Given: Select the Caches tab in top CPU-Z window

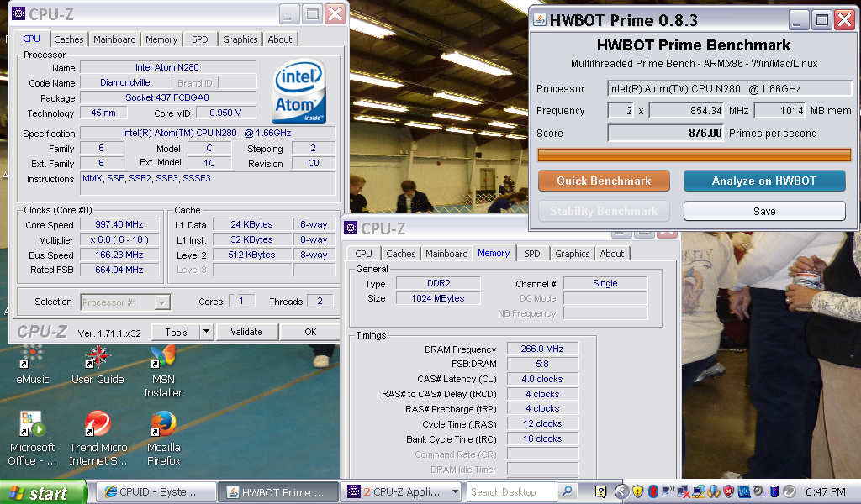Looking at the screenshot, I should tap(69, 39).
